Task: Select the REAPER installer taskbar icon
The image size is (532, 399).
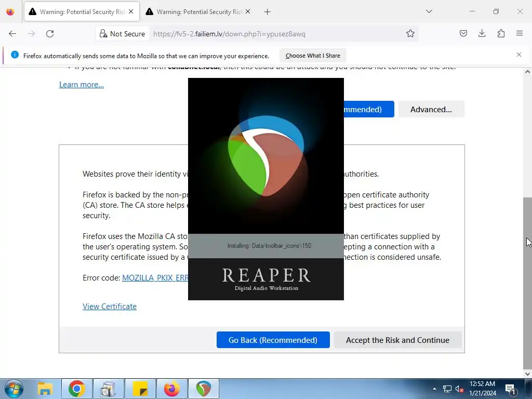Action: coord(204,389)
